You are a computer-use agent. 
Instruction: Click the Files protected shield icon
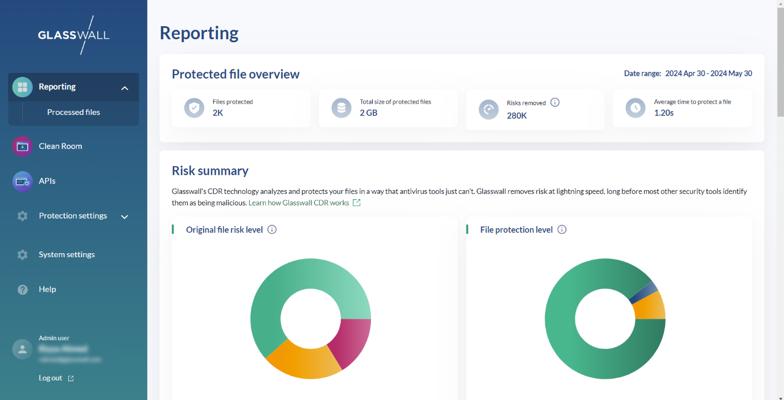(194, 108)
